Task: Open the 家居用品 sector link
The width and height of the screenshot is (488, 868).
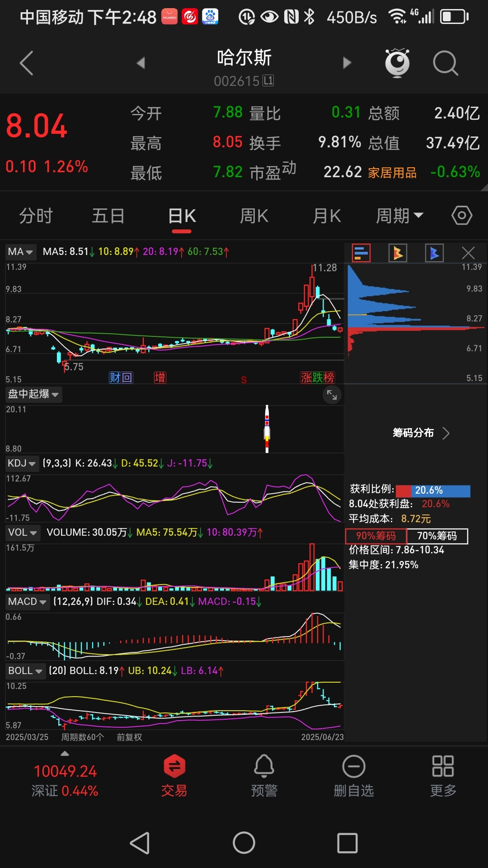Action: coord(392,173)
